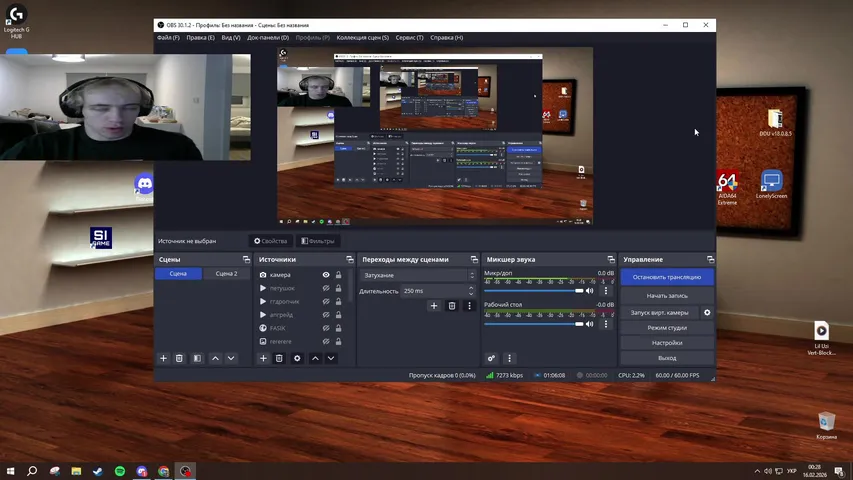Open virtual camera settings gear icon
853x480 pixels.
707,313
